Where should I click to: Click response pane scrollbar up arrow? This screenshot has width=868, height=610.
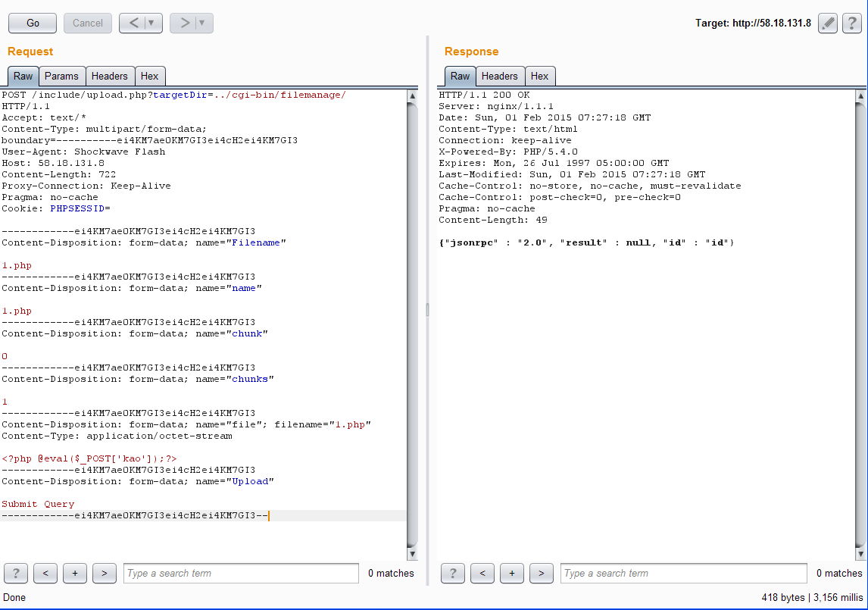click(860, 95)
